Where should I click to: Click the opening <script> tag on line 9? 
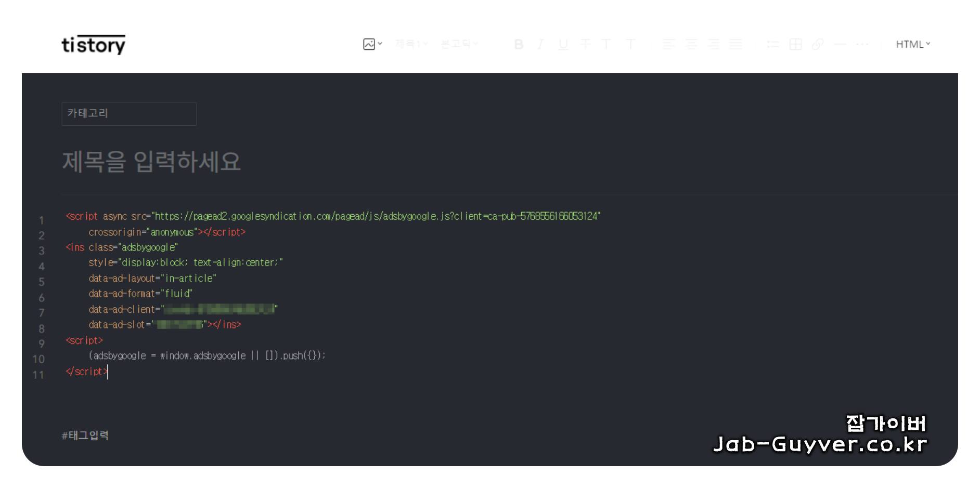[84, 340]
